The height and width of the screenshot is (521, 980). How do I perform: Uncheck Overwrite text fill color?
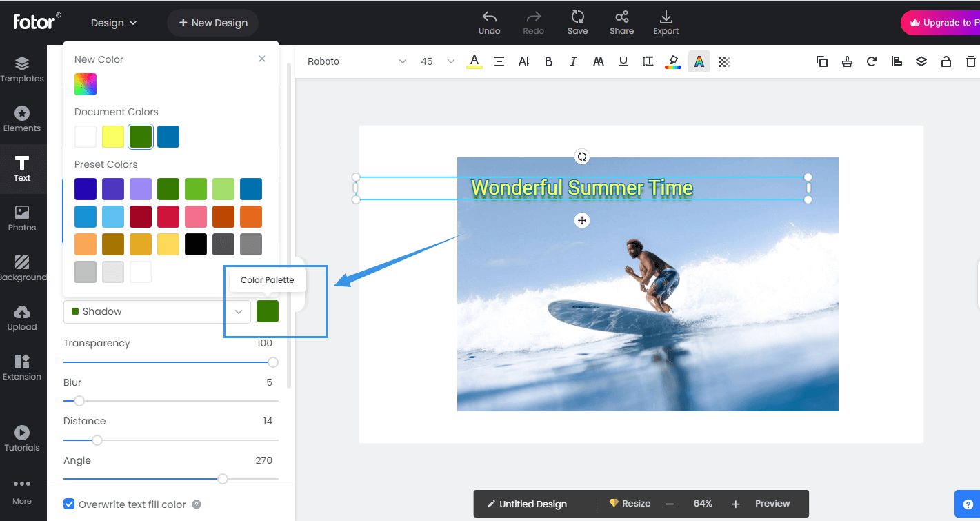coord(69,504)
